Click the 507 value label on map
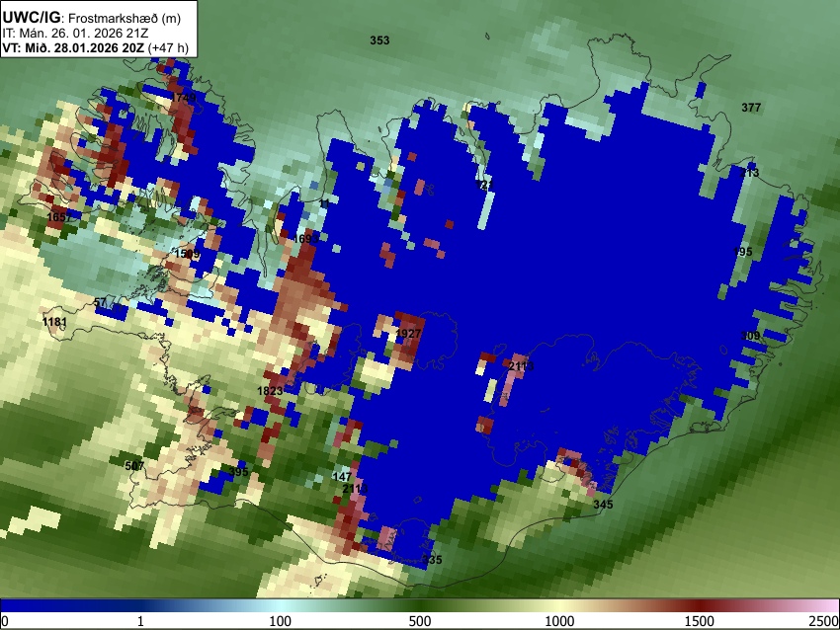Image resolution: width=840 pixels, height=630 pixels. 134,466
